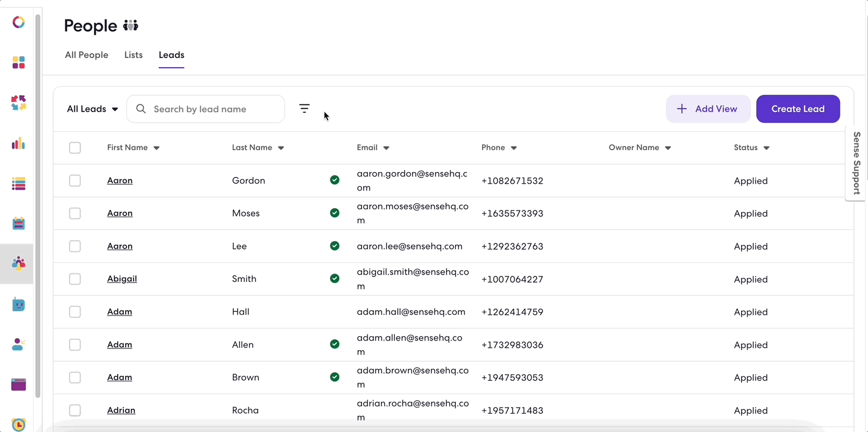Check the box for Aaron Gordon
Viewport: 868px width, 432px height.
pos(75,181)
